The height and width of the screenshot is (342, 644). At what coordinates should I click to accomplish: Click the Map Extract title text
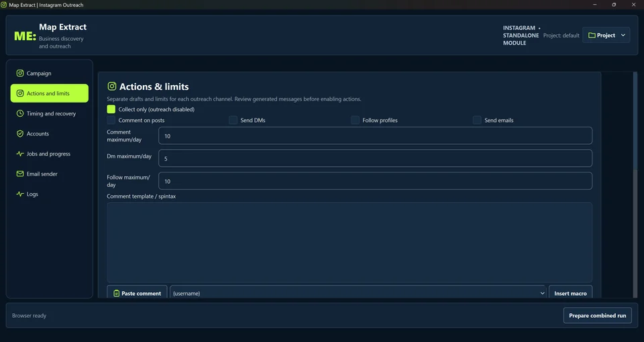click(x=63, y=27)
